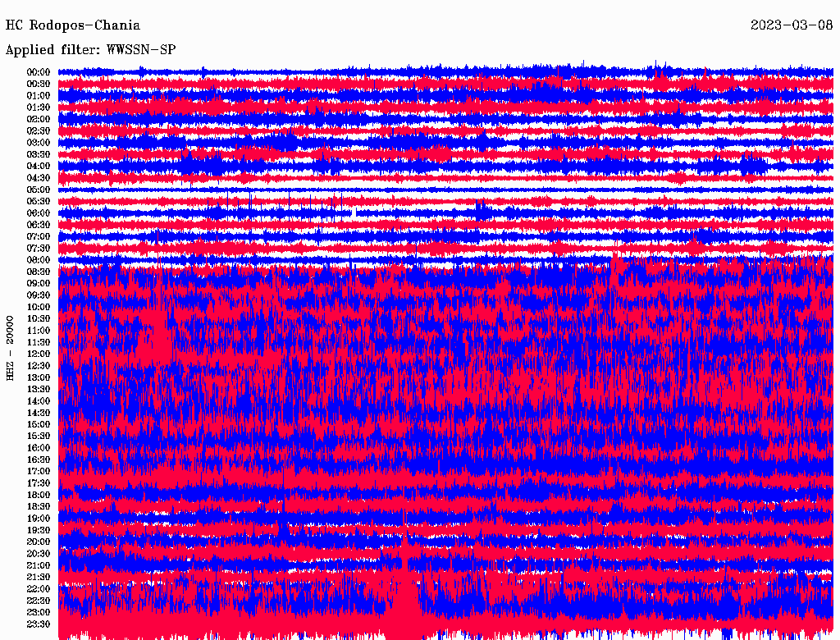Click the '15:30' time label

pos(39,437)
